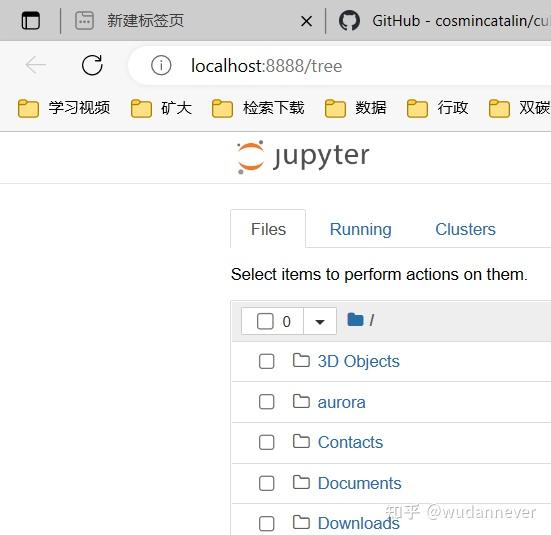Click the root folder breadcrumb icon
Screen dimensions: 551x535
[355, 320]
